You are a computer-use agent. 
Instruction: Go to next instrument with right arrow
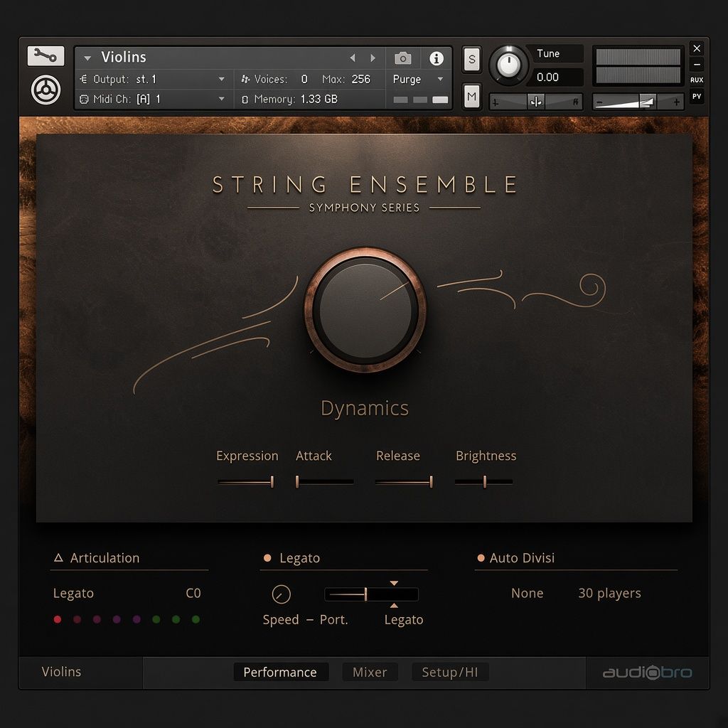(373, 58)
